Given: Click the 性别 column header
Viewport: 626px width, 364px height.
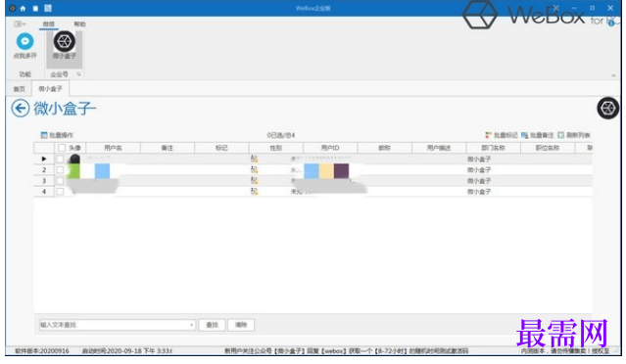Looking at the screenshot, I should (276, 148).
